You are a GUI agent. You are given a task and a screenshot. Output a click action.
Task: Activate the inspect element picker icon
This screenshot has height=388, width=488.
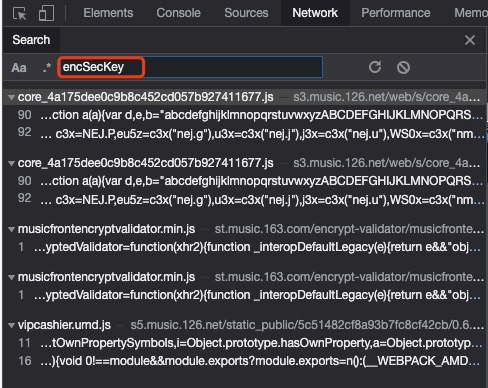tap(19, 13)
